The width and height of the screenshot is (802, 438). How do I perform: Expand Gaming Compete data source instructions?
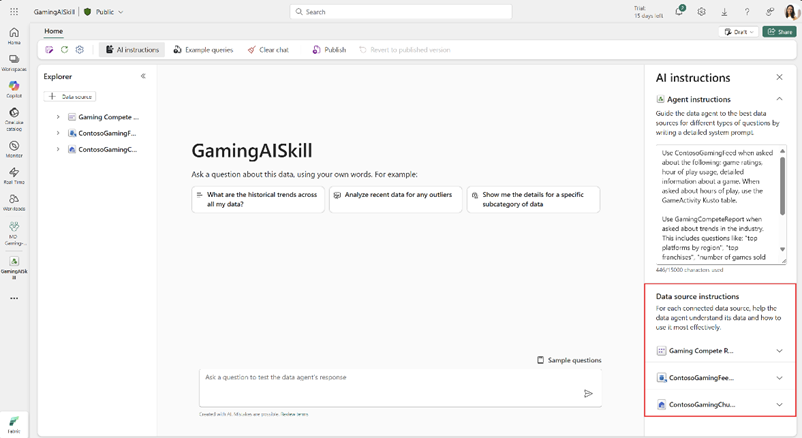point(779,351)
